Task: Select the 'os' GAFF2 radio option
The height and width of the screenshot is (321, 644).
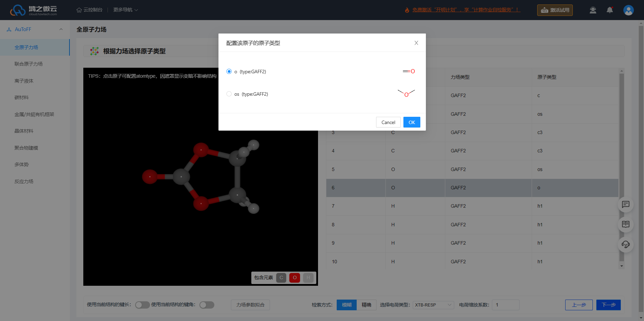Action: pyautogui.click(x=229, y=94)
